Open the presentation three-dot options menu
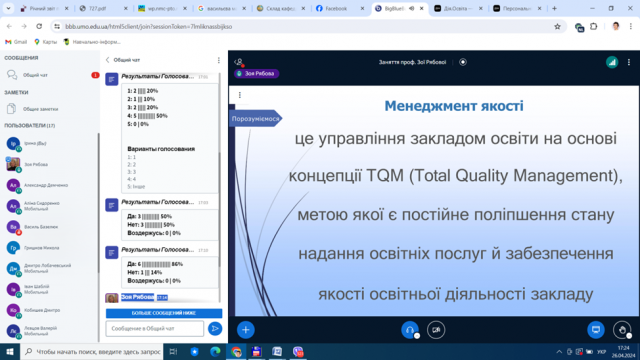Image resolution: width=640 pixels, height=360 pixels. click(240, 95)
